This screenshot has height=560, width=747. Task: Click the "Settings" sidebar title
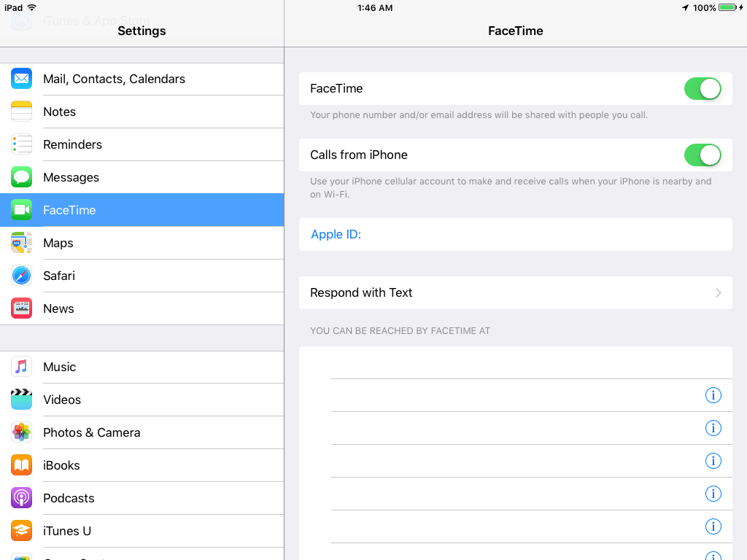(142, 31)
